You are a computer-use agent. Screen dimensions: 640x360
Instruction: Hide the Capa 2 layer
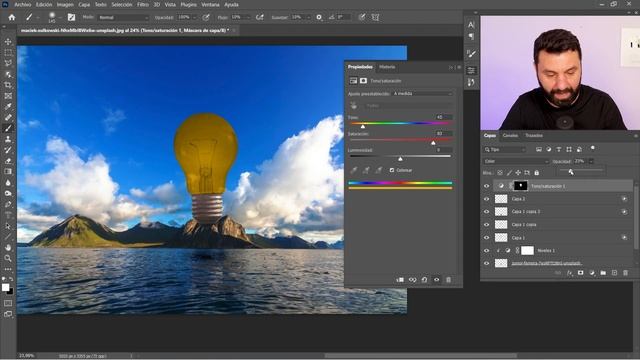(x=487, y=199)
